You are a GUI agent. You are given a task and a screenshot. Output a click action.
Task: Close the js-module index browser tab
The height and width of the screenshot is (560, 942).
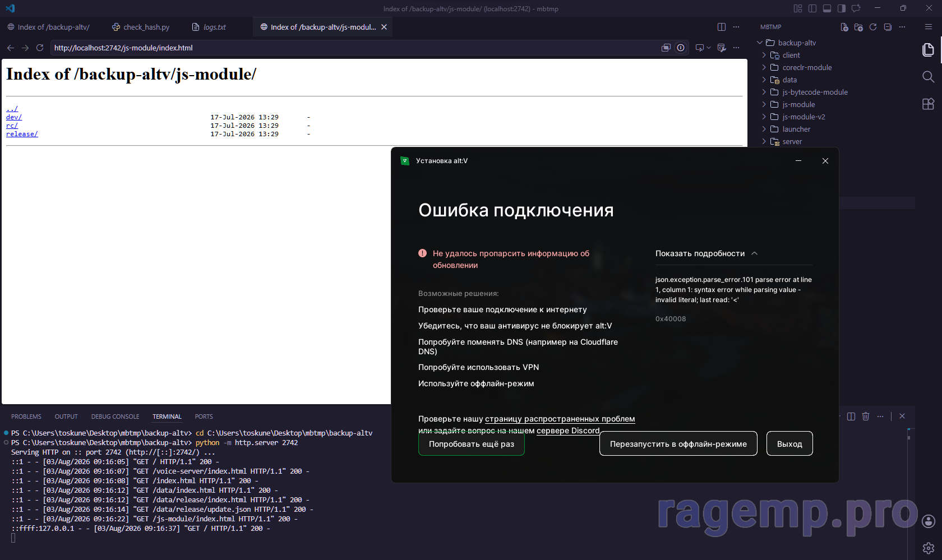click(x=384, y=27)
